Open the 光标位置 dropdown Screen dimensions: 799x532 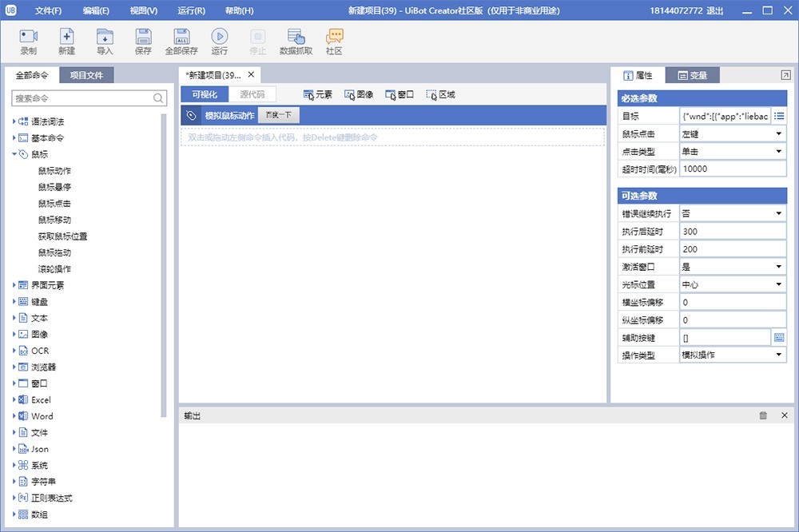coord(733,284)
